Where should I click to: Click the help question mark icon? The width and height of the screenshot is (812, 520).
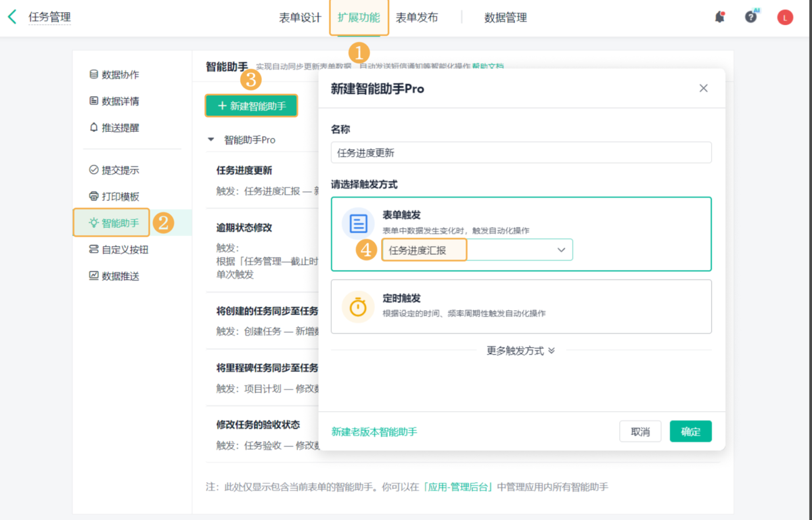[x=751, y=18]
